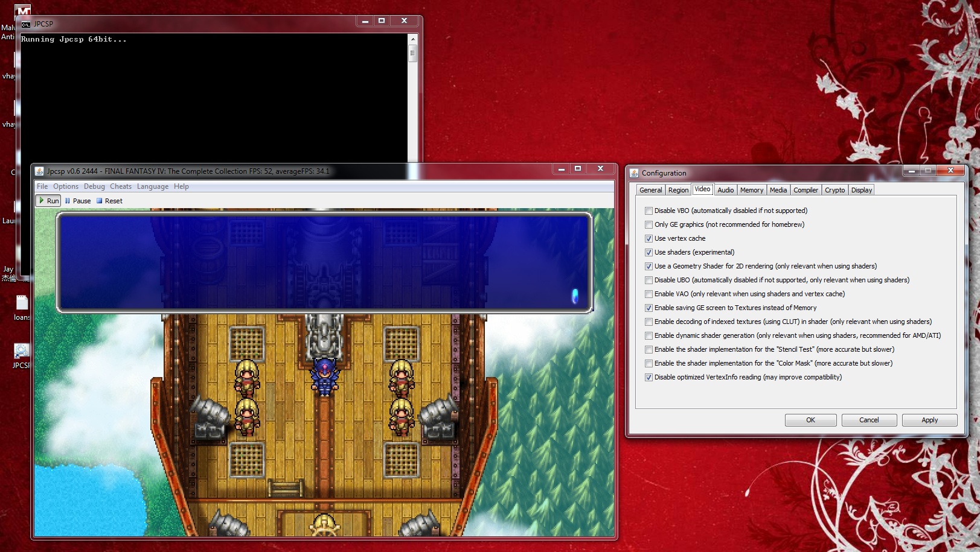Switch to the Audio tab in Configuration
Viewport: 980px width, 552px height.
(726, 190)
